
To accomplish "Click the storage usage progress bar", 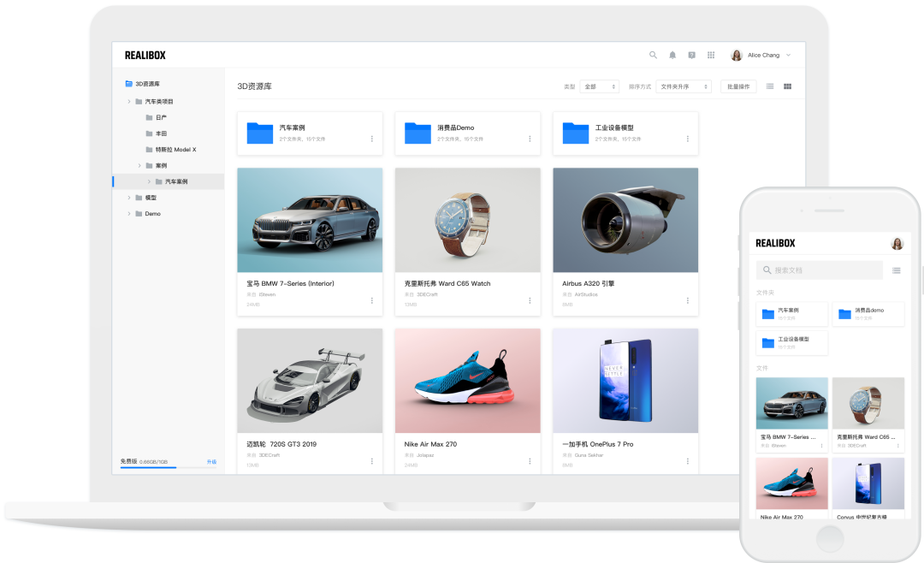I will 169,467.
